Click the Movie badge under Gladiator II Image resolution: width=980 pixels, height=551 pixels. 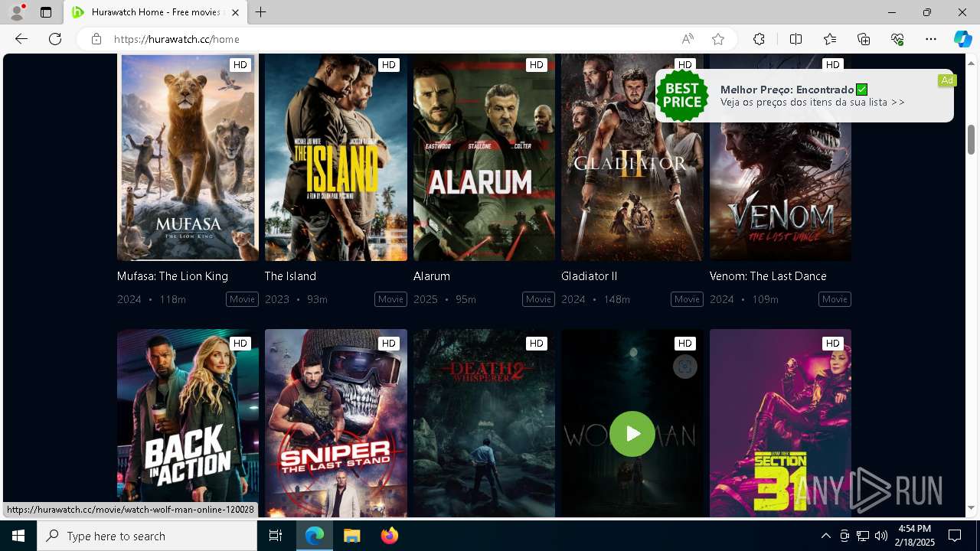coord(687,299)
